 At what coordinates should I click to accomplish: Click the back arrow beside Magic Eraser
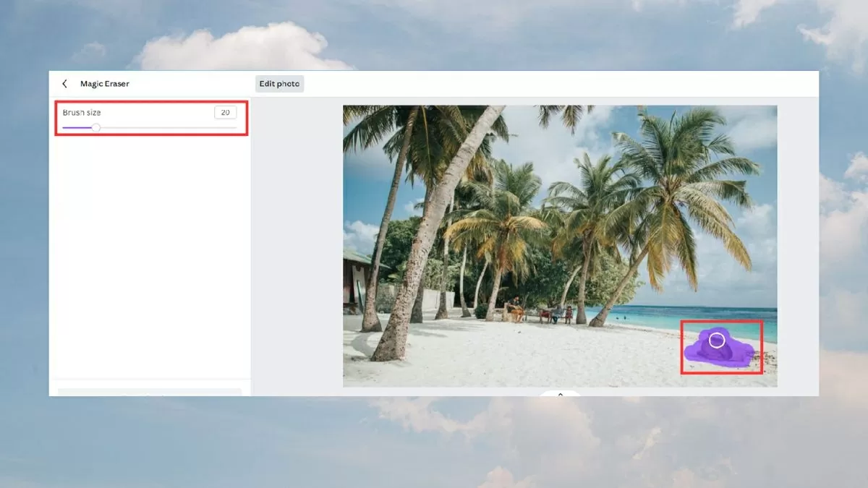tap(64, 84)
